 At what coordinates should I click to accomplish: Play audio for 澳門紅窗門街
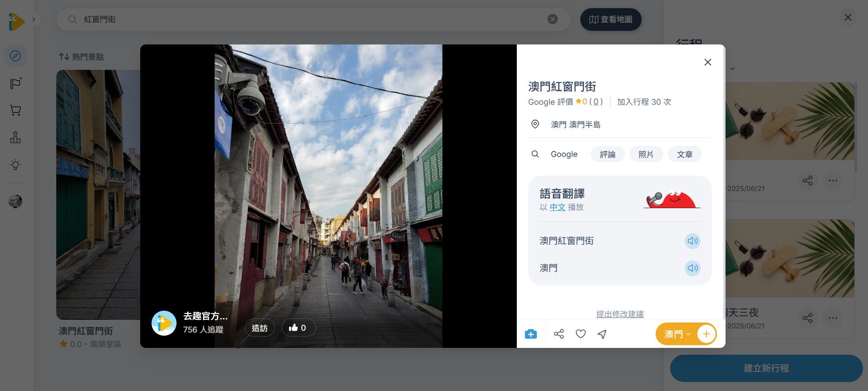tap(692, 241)
